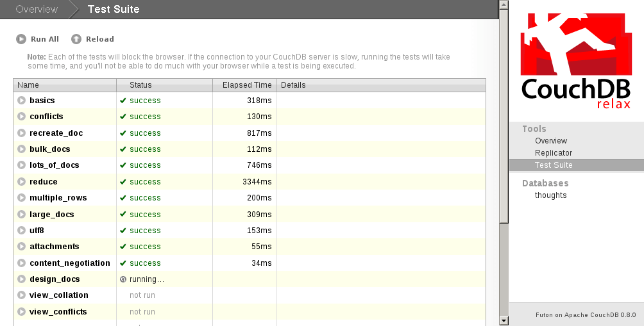644x326 pixels.
Task: Launch large_docs test via play icon
Action: pyautogui.click(x=21, y=214)
